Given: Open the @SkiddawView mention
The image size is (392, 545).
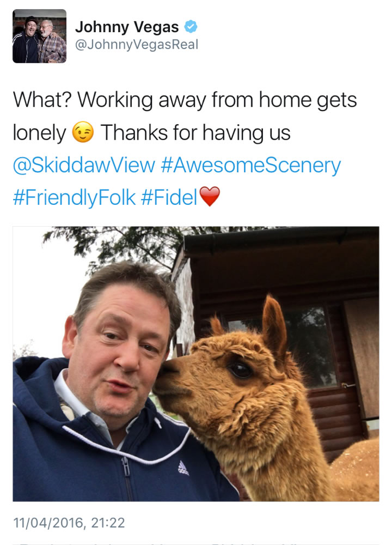Looking at the screenshot, I should (x=84, y=165).
